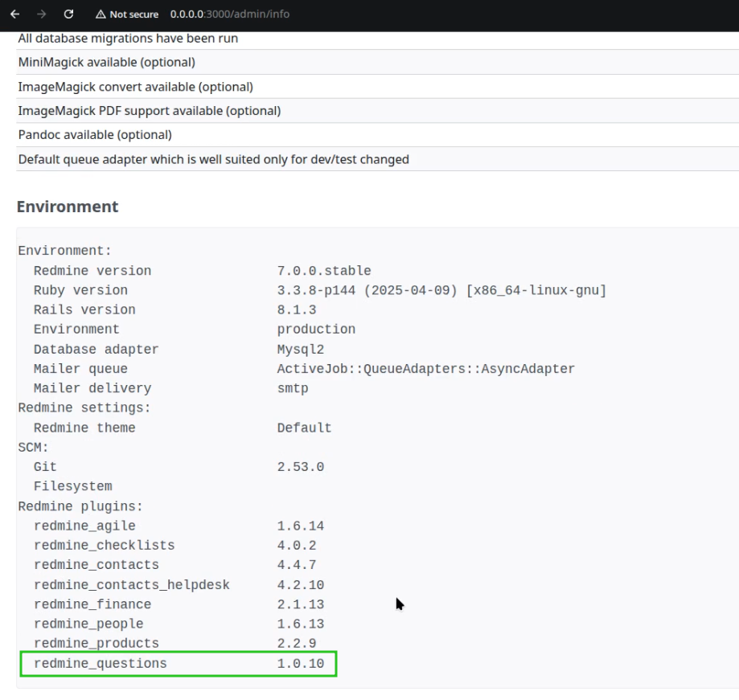Click the redmine_checklists plugin name
This screenshot has width=739, height=700.
105,545
